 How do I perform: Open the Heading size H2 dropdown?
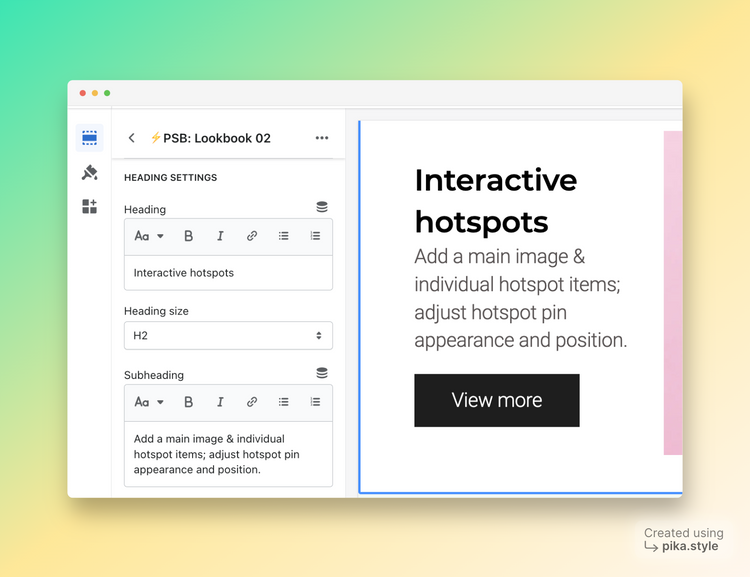tap(228, 336)
